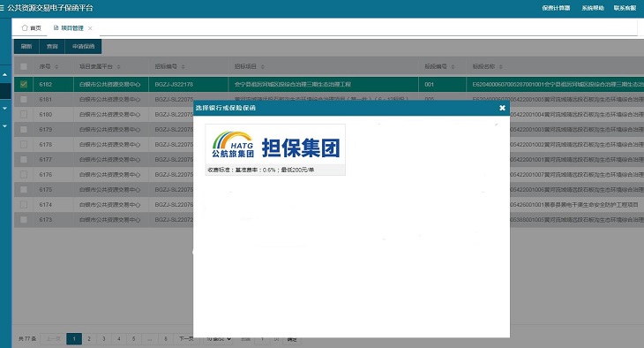
Task: Check the checkbox for row 6179
Action: tap(24, 129)
